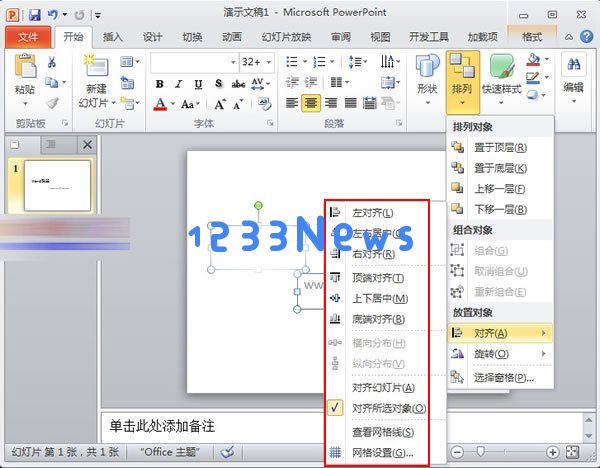
Task: Open font size dropdown
Action: [269, 62]
